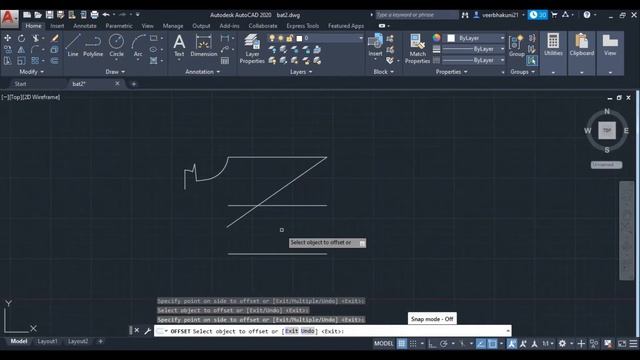The width and height of the screenshot is (640, 360).
Task: Select the Erase tool in Modify panel
Action: click(x=55, y=38)
